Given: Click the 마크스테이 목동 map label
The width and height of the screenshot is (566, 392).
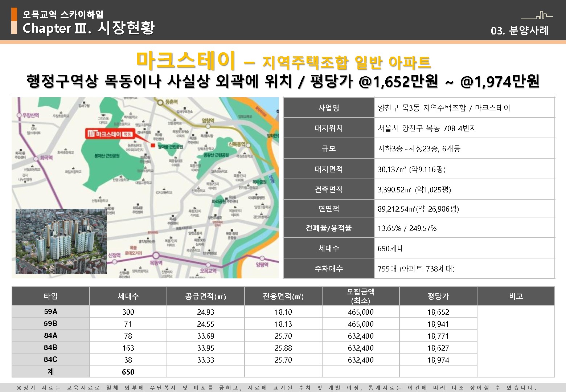Looking at the screenshot, I should pyautogui.click(x=110, y=134).
